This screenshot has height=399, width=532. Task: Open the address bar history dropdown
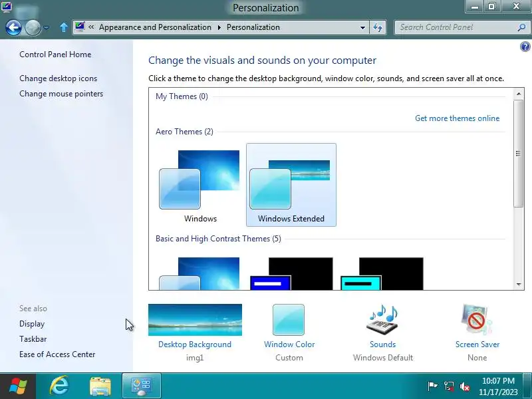click(362, 27)
